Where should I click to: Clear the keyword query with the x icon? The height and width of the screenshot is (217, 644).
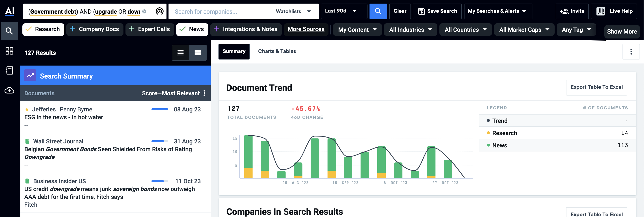tap(144, 11)
